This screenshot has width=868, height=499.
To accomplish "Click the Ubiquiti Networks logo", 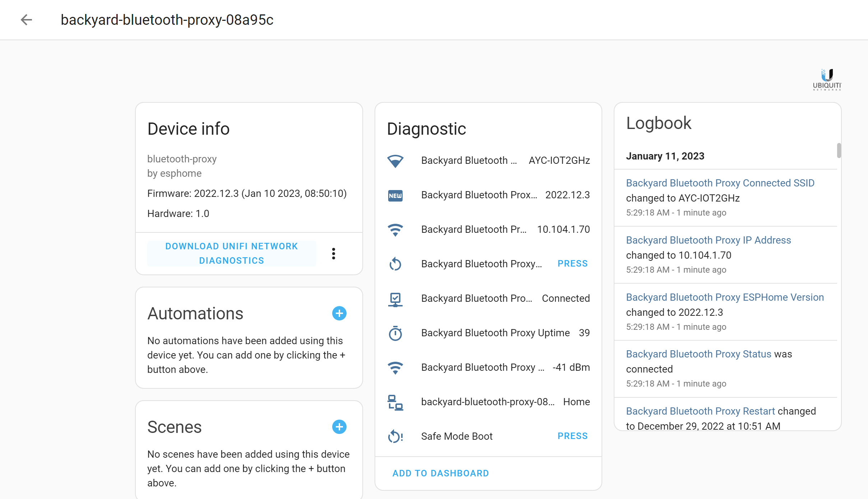I will (x=827, y=79).
